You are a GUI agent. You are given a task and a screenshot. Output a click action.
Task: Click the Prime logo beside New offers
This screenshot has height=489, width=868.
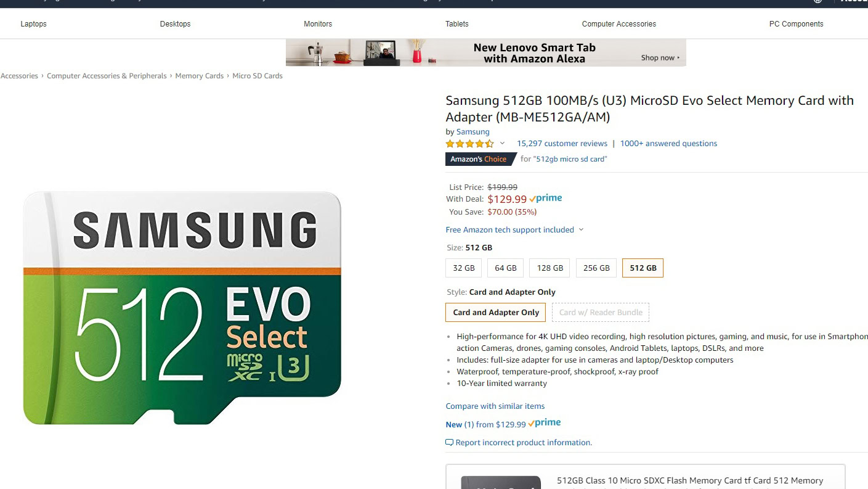(x=545, y=423)
